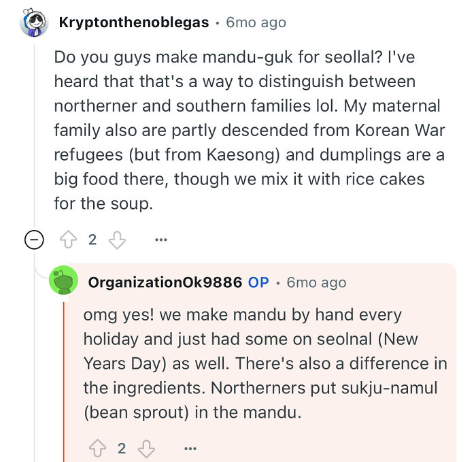Click the mandu-guk comment text
The width and height of the screenshot is (476, 462).
point(250,131)
